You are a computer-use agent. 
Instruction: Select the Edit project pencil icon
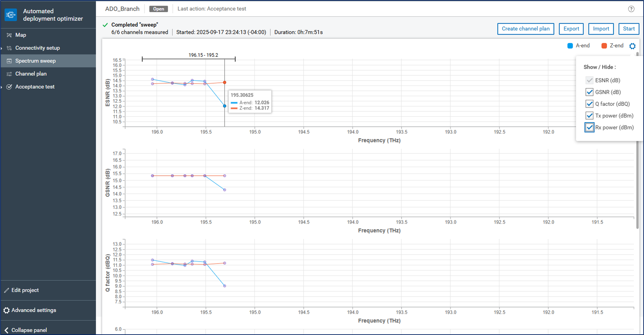point(6,290)
